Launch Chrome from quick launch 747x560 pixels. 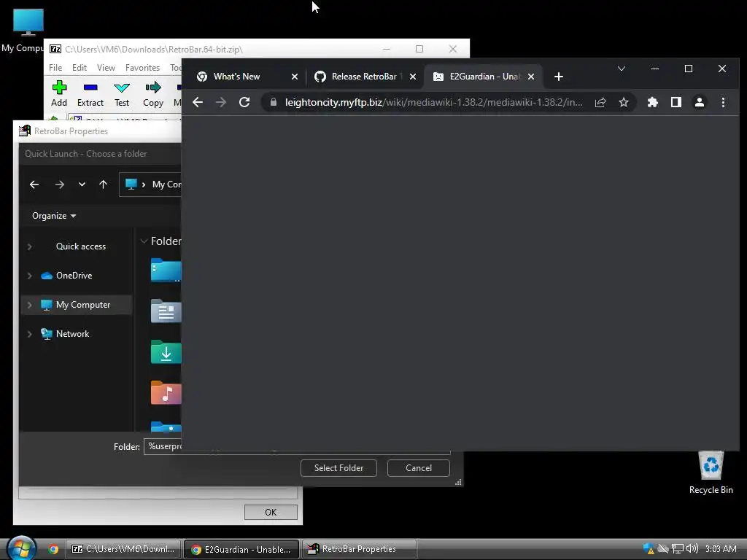53,549
